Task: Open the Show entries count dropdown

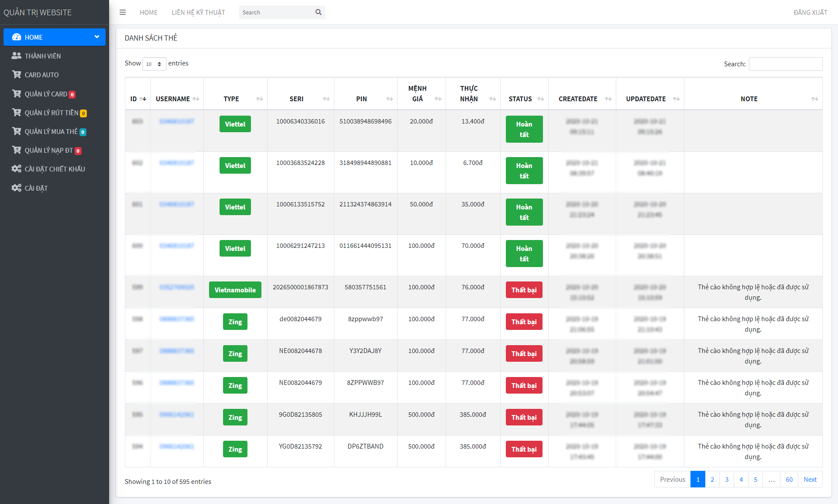Action: [154, 64]
